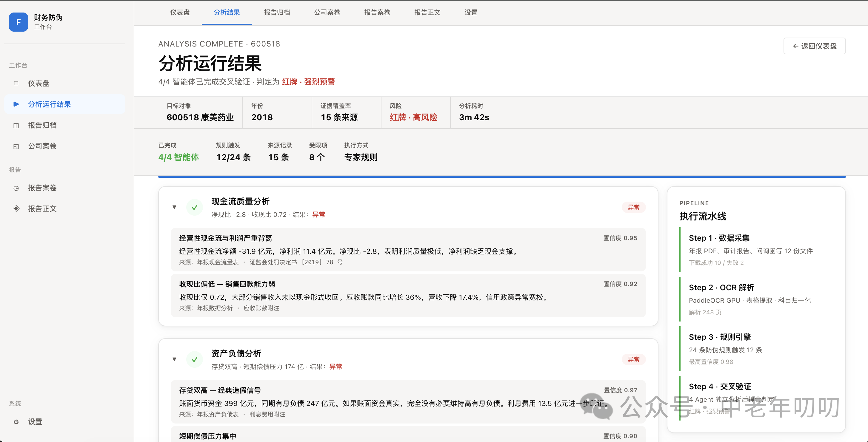Select 分析运行结果 in the sidebar
This screenshot has height=442, width=868.
[65, 104]
